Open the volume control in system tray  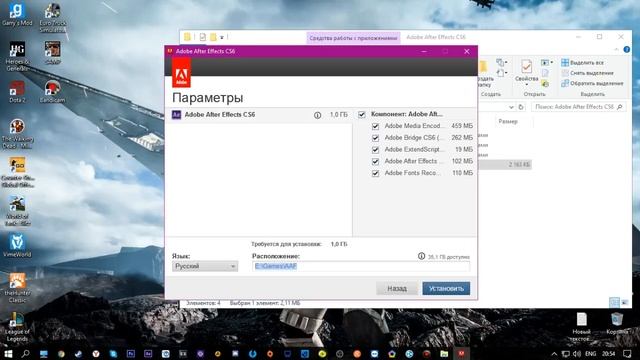point(577,354)
